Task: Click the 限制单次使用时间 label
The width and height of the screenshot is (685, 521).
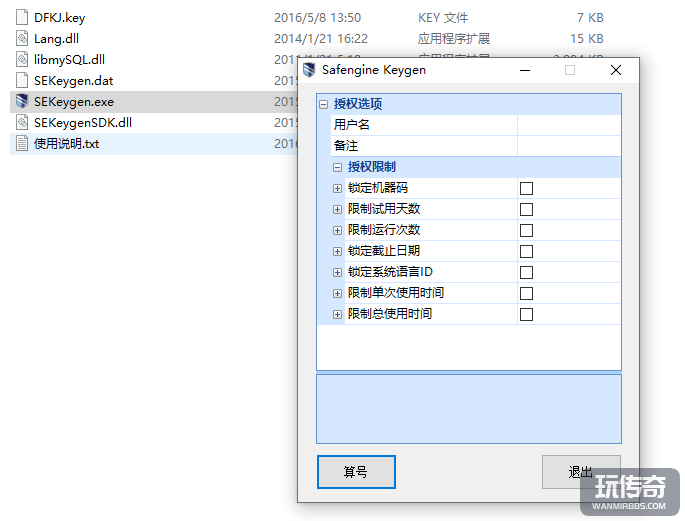Action: (396, 293)
